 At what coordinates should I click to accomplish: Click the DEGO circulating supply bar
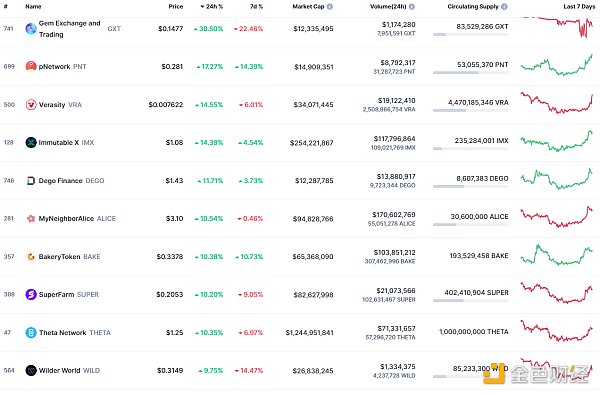pos(471,186)
